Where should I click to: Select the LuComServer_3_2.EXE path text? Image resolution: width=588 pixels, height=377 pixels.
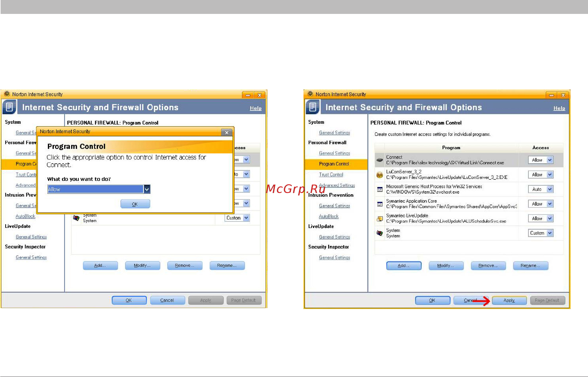pos(447,177)
